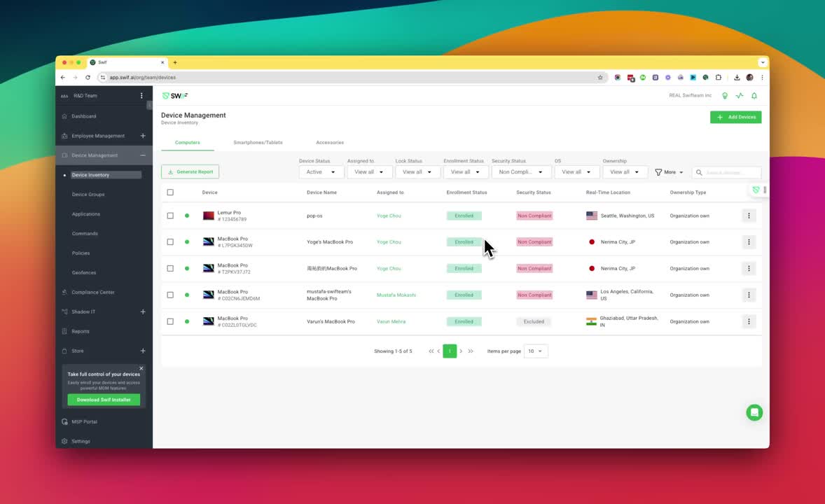Viewport: 825px width, 504px height.
Task: Click the lightbulb tips icon
Action: coord(725,96)
